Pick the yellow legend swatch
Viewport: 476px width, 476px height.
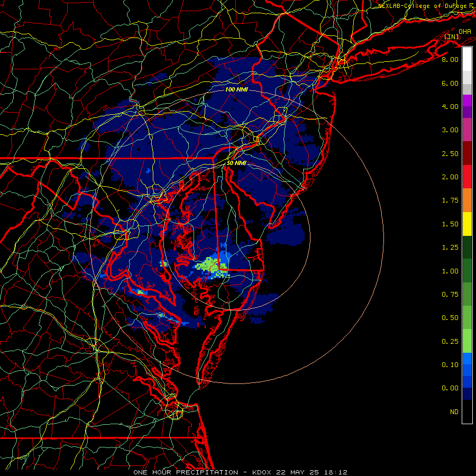click(x=467, y=224)
